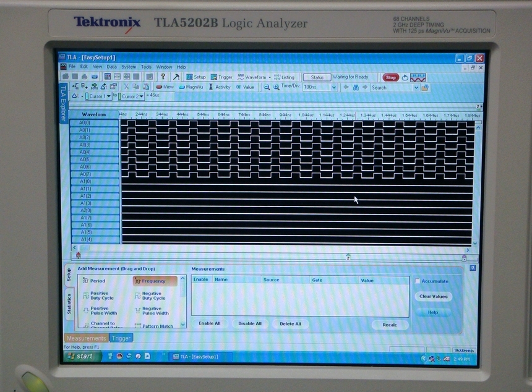The image size is (532, 392).
Task: Click the pickaxe tool icon
Action: pos(176,77)
